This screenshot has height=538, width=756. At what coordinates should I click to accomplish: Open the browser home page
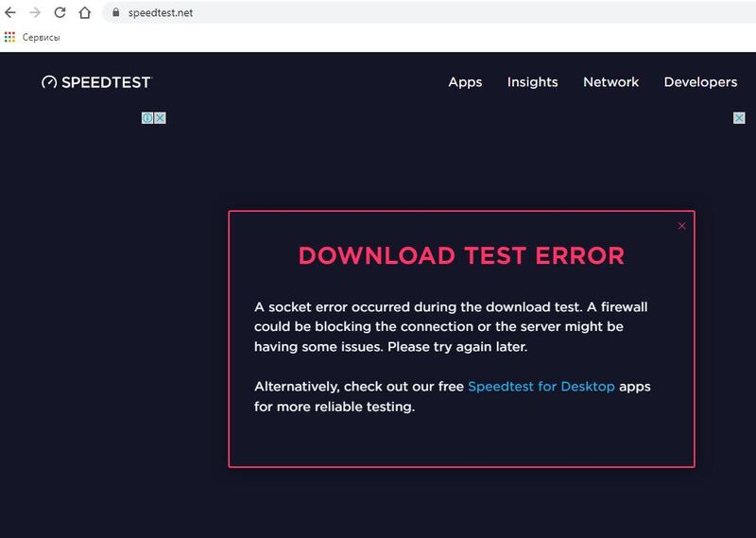pos(85,13)
